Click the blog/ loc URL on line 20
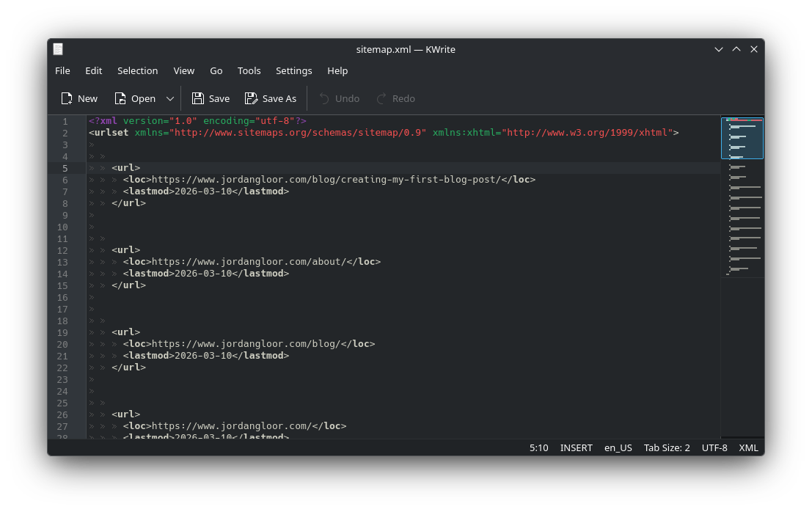Viewport: 812px width, 512px height. (x=249, y=344)
